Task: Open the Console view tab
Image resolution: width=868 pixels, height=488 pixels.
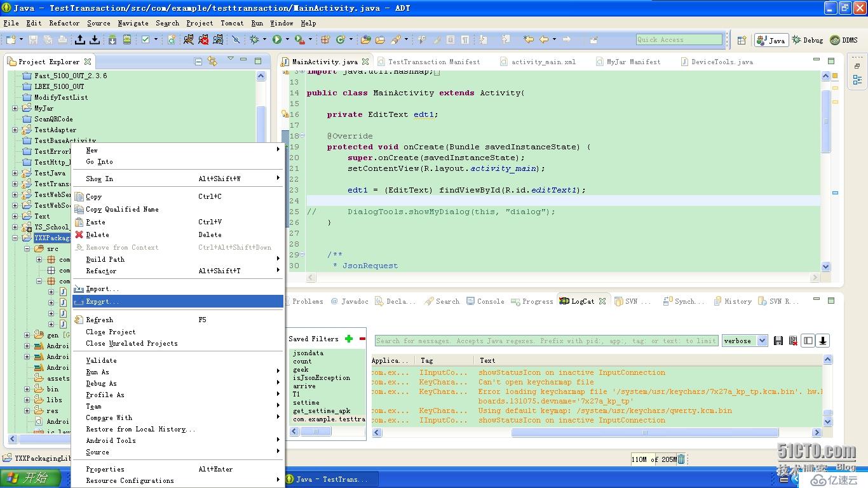Action: (x=485, y=301)
